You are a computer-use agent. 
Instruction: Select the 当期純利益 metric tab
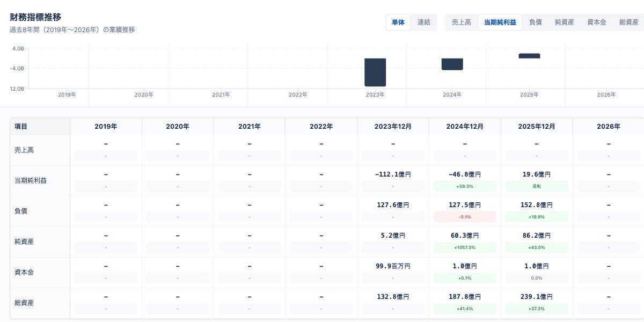tap(500, 23)
